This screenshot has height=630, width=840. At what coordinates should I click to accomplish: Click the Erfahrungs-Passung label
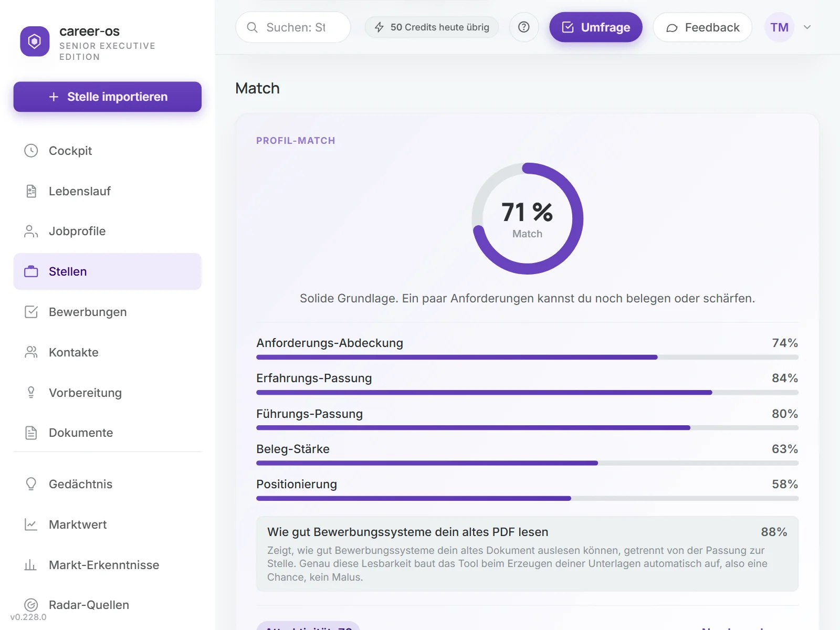point(314,378)
